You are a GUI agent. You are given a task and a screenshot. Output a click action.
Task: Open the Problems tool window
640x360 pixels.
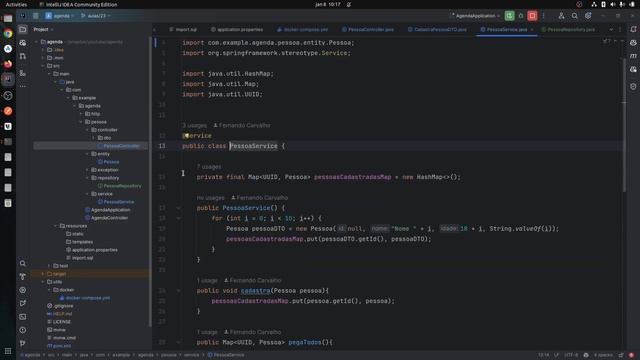pos(23,330)
